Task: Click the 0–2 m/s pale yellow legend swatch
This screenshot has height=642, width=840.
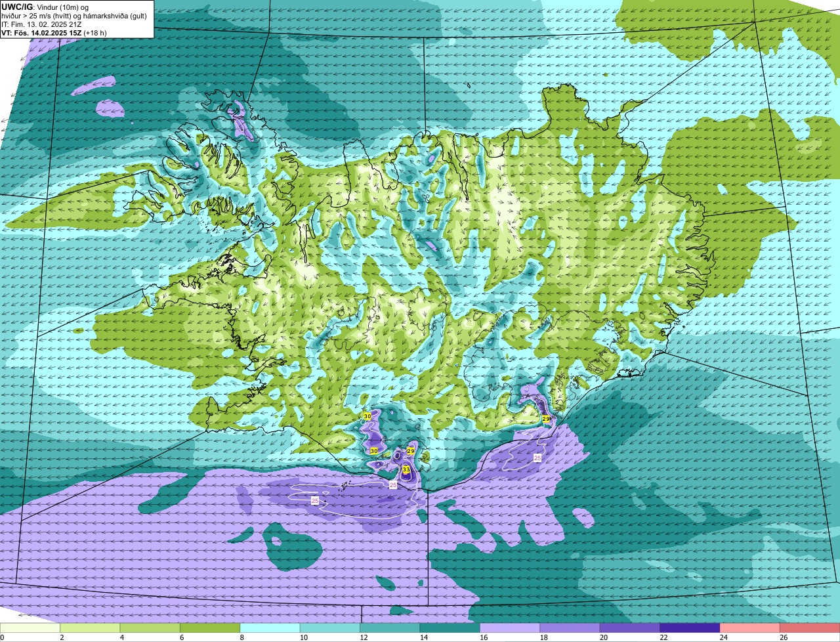Action: 30,628
